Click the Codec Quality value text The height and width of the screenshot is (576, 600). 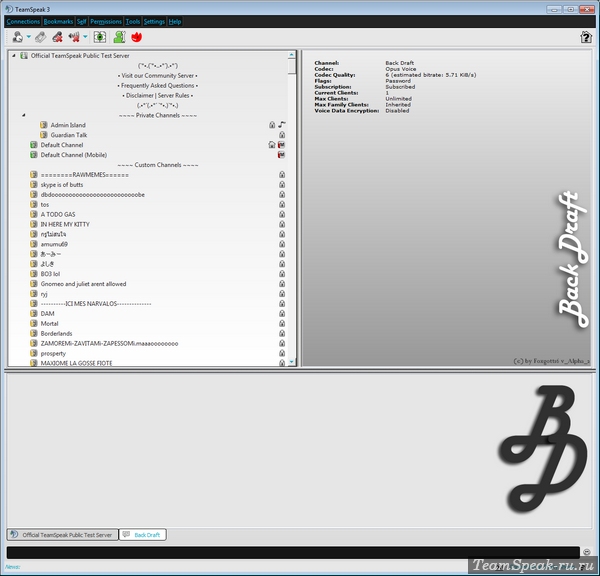click(431, 75)
